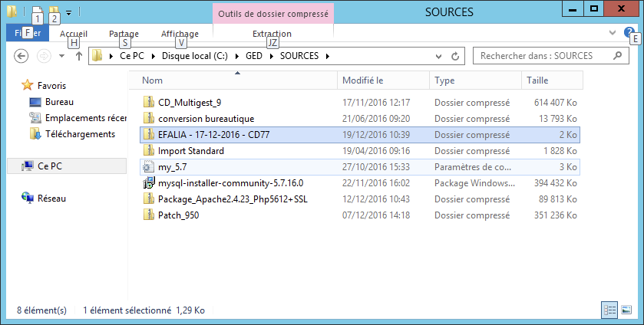Open the Affichage ribbon tab
This screenshot has width=644, height=325.
180,34
